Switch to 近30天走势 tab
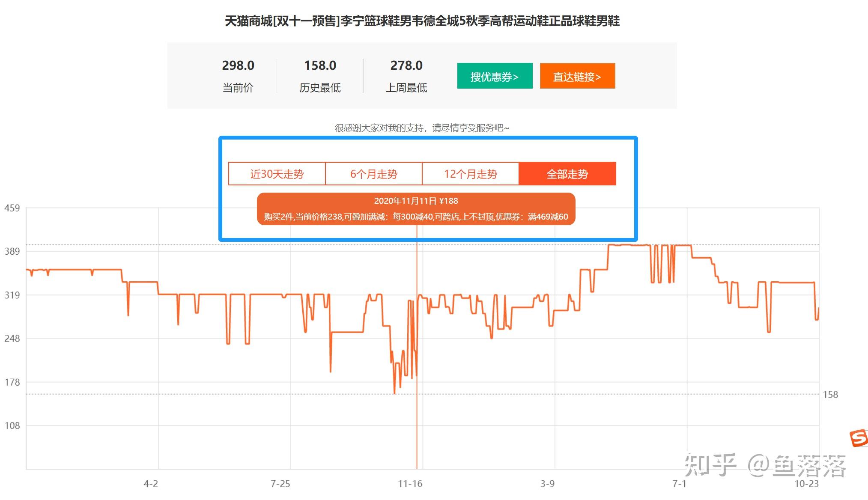 pyautogui.click(x=277, y=174)
